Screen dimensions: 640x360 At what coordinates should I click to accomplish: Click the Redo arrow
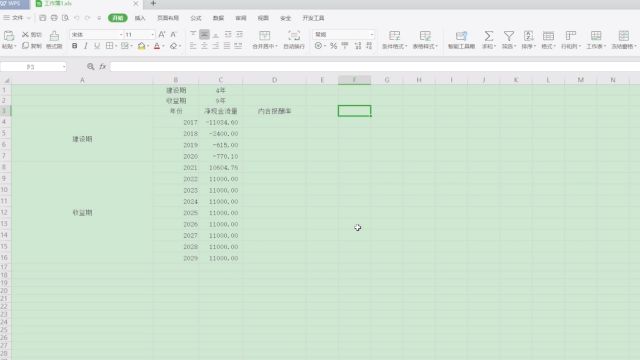pos(87,18)
